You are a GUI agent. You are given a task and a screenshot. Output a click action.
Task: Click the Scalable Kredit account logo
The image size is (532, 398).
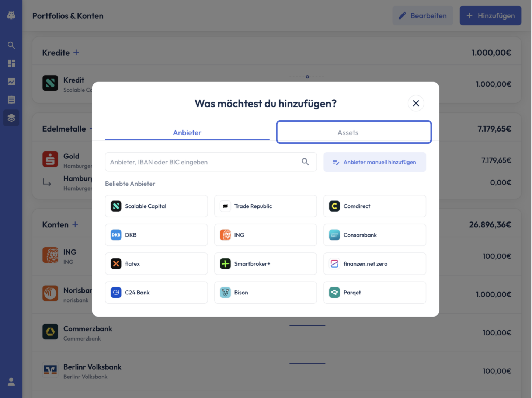click(x=50, y=83)
